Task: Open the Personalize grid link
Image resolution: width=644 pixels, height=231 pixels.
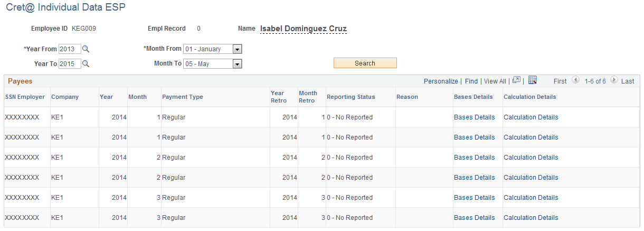Action: click(441, 81)
